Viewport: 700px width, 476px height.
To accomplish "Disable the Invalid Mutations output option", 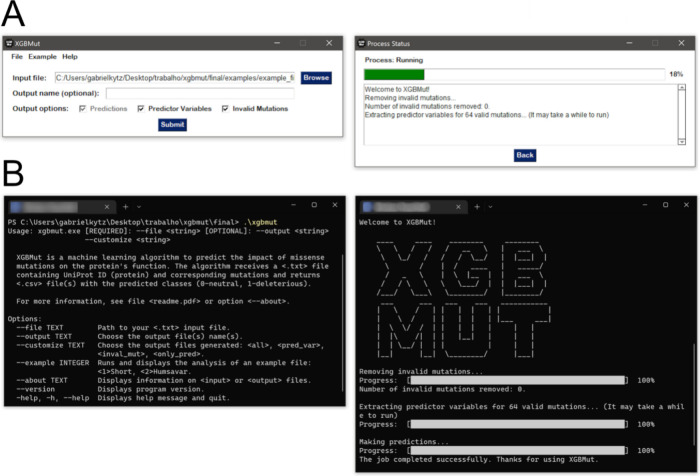I will 225,109.
